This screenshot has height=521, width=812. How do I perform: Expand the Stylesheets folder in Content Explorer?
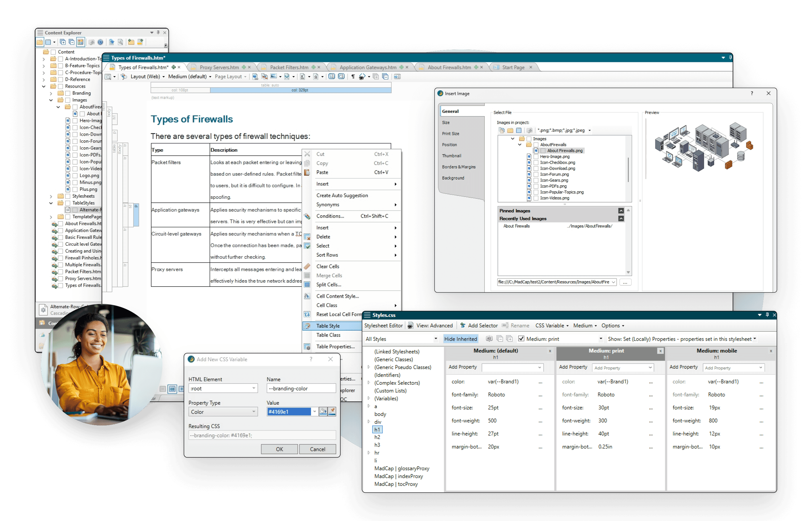(51, 196)
